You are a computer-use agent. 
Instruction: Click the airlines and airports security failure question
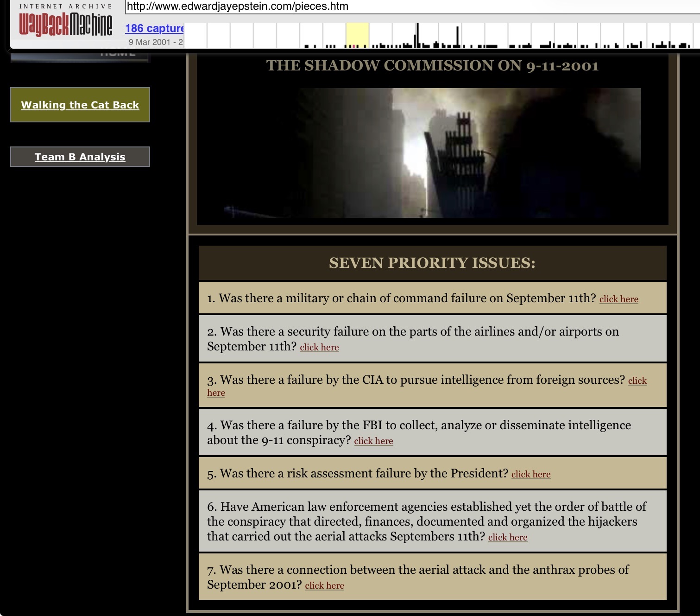coord(413,339)
